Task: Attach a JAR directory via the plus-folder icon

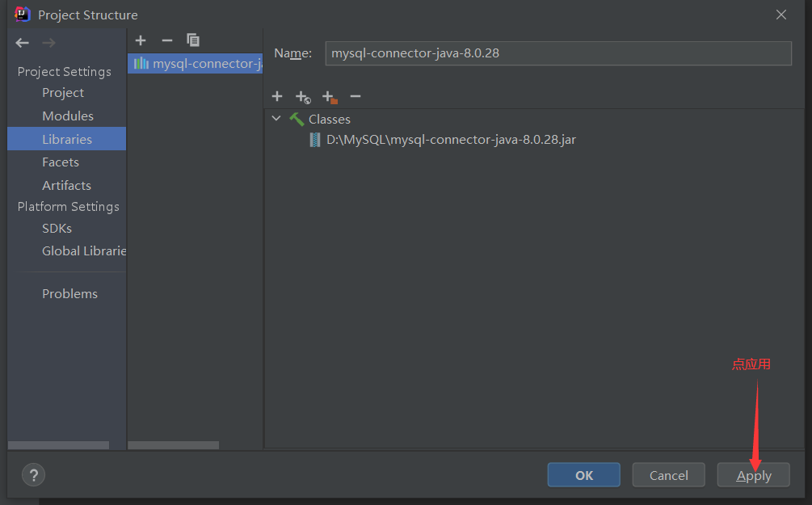Action: click(330, 96)
